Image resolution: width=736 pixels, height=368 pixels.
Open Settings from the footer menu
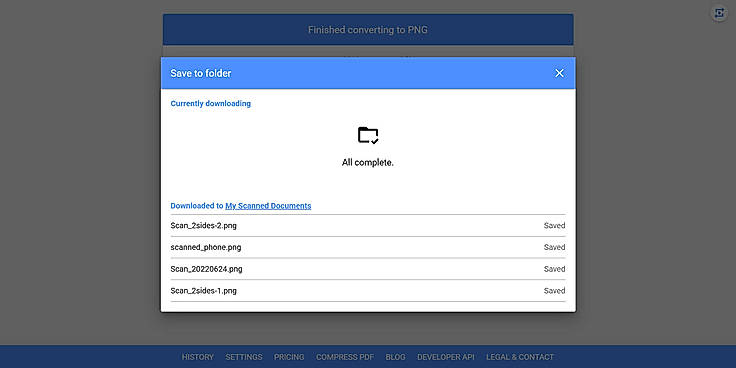[244, 357]
